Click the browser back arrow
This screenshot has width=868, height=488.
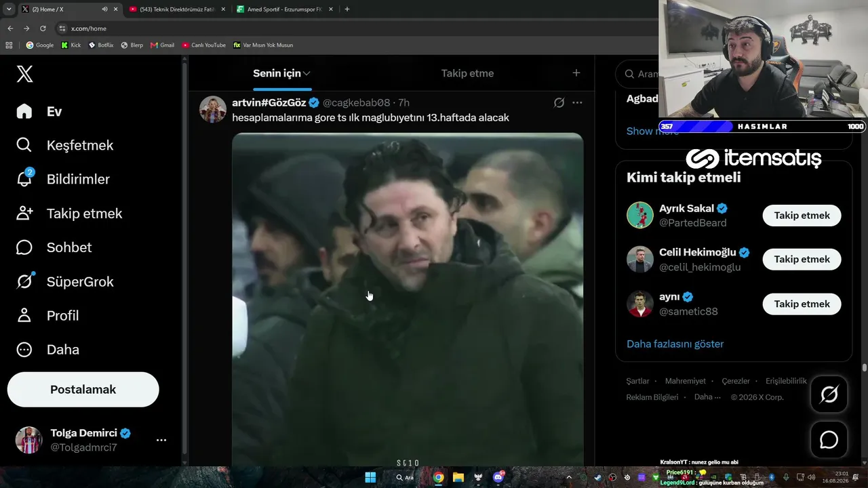coord(10,28)
